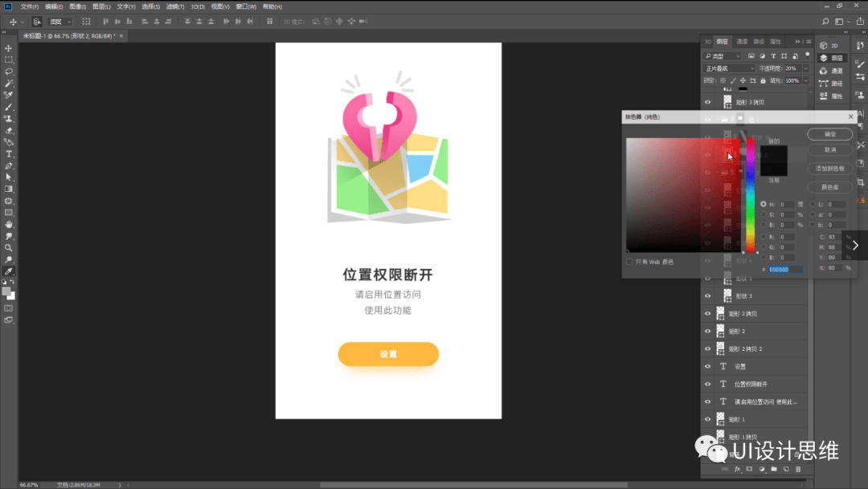Click the lock all padlock icon
Viewport: 868px width, 489px height.
[x=763, y=81]
